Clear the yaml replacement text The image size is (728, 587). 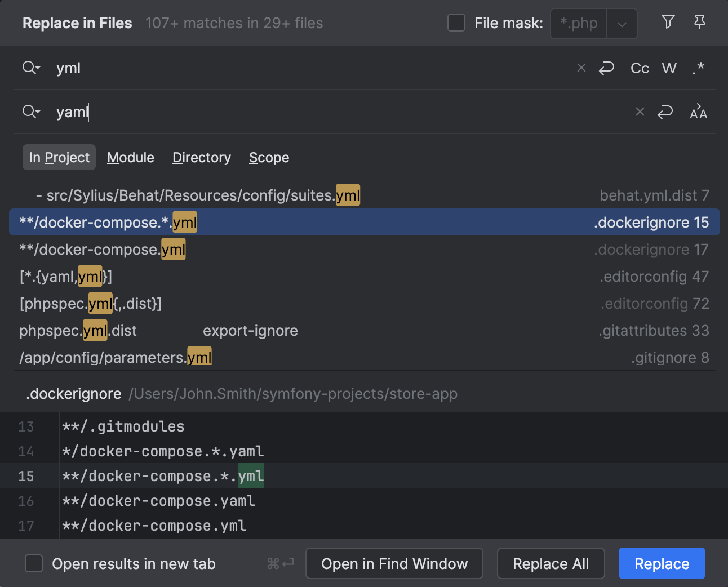click(640, 112)
